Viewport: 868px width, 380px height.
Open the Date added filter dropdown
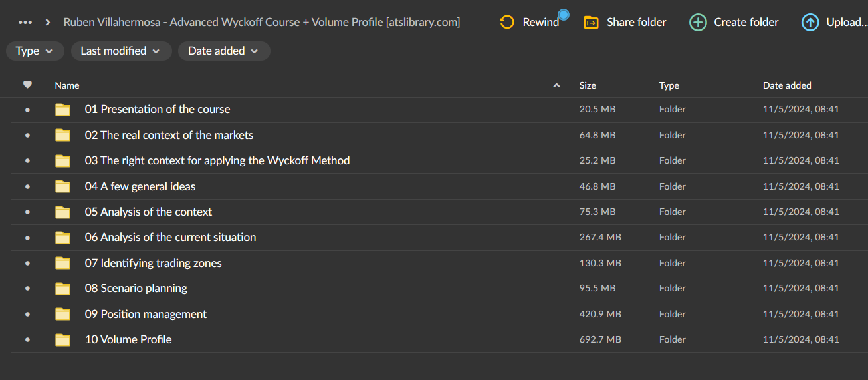(223, 51)
